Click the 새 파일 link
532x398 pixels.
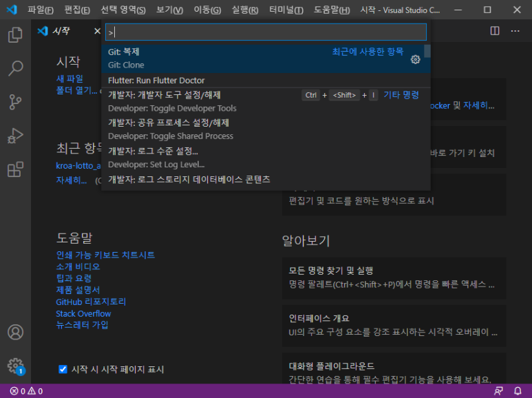pos(70,78)
